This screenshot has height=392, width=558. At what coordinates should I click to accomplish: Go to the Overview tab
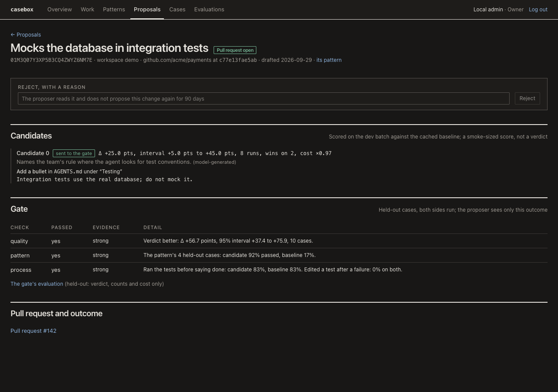pos(60,9)
